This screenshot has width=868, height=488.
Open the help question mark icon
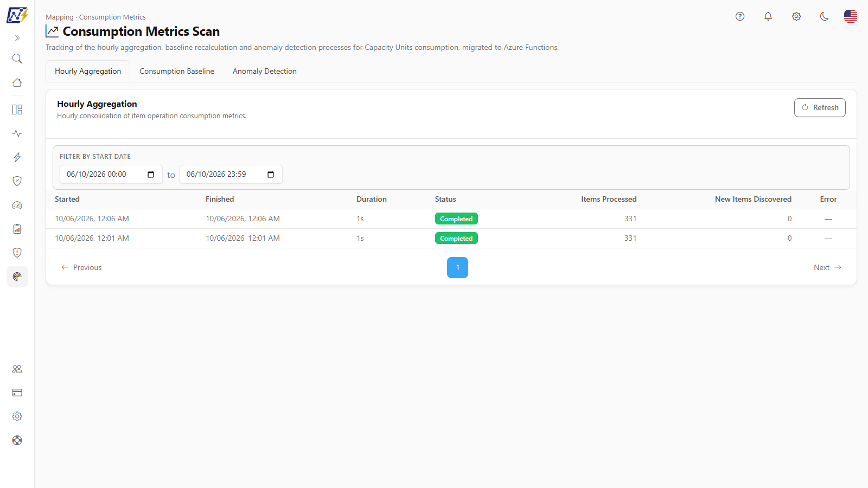pyautogui.click(x=740, y=16)
